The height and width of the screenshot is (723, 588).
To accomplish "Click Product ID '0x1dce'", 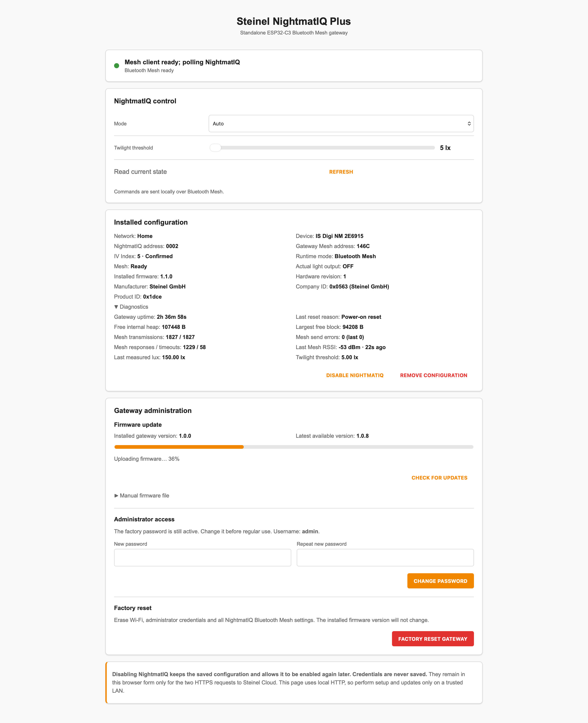I will tap(152, 297).
